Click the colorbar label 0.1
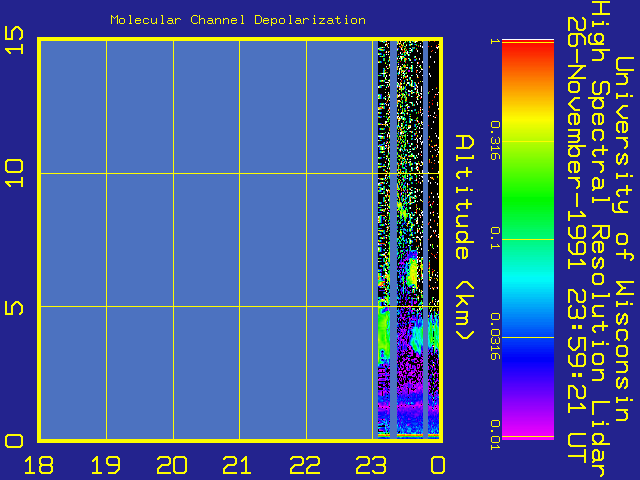The height and width of the screenshot is (480, 640). [x=495, y=239]
